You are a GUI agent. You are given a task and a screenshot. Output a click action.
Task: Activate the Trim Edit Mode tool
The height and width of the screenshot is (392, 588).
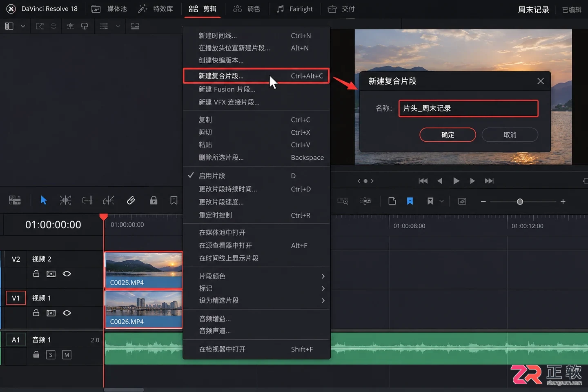pyautogui.click(x=65, y=200)
